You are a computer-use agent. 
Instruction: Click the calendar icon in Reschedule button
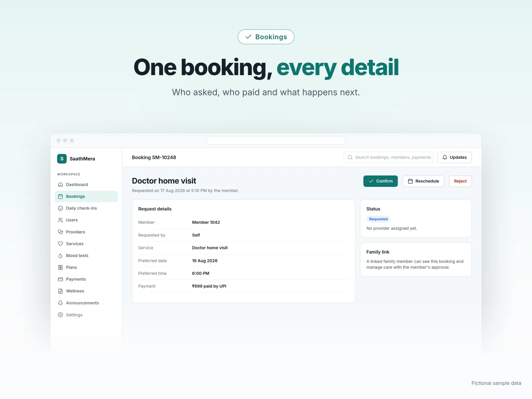click(x=410, y=181)
